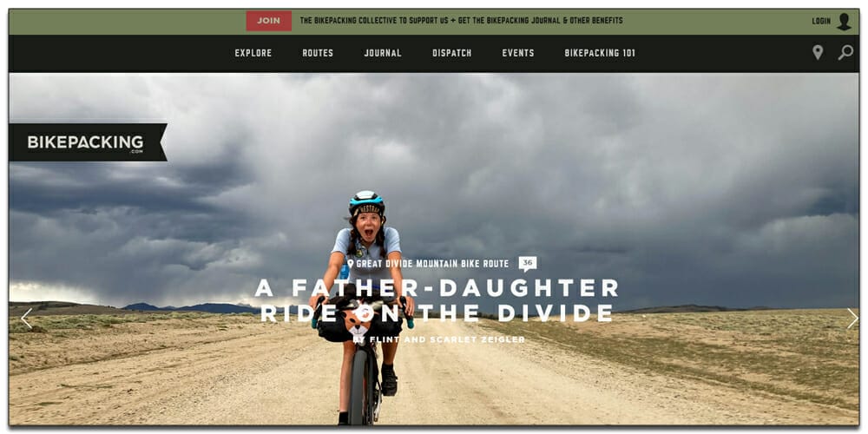Open the map location pin icon
Screen dimensions: 868x434
[x=818, y=53]
